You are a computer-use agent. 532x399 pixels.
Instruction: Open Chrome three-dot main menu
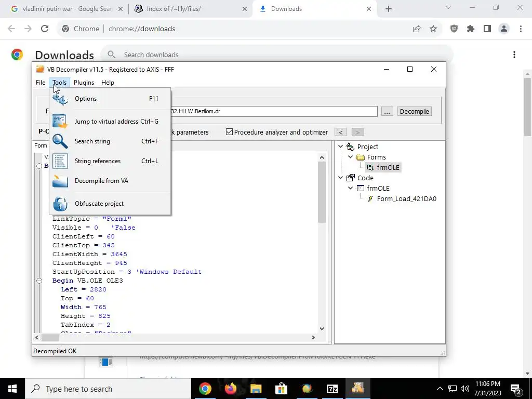(521, 29)
